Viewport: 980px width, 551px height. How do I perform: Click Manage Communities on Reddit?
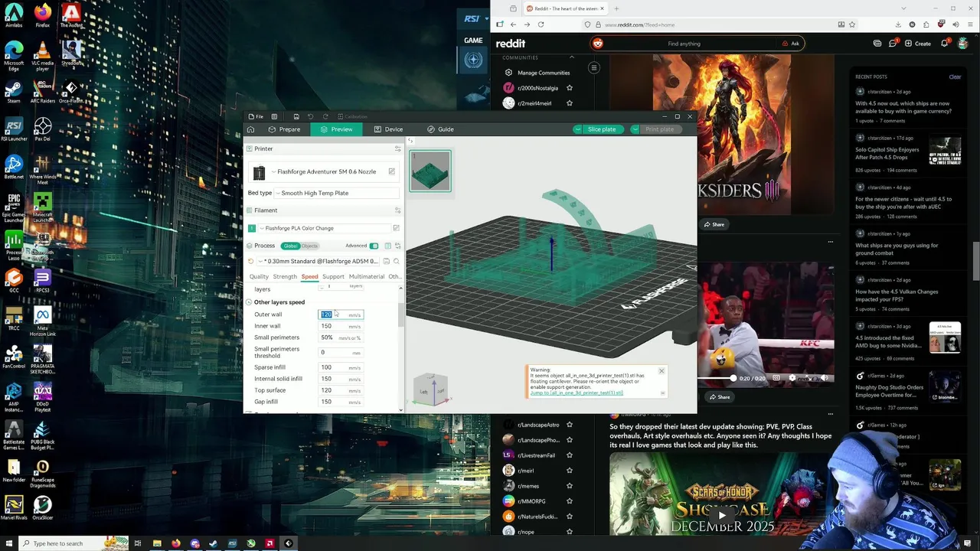[536, 73]
